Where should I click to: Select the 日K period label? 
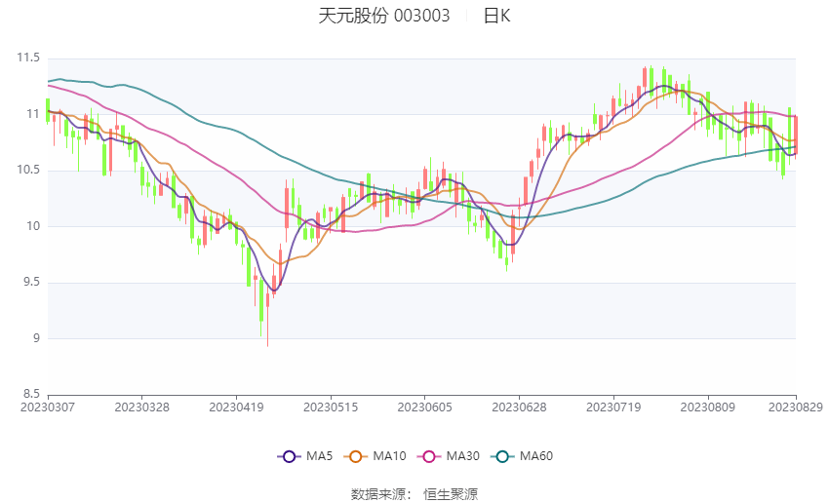496,16
